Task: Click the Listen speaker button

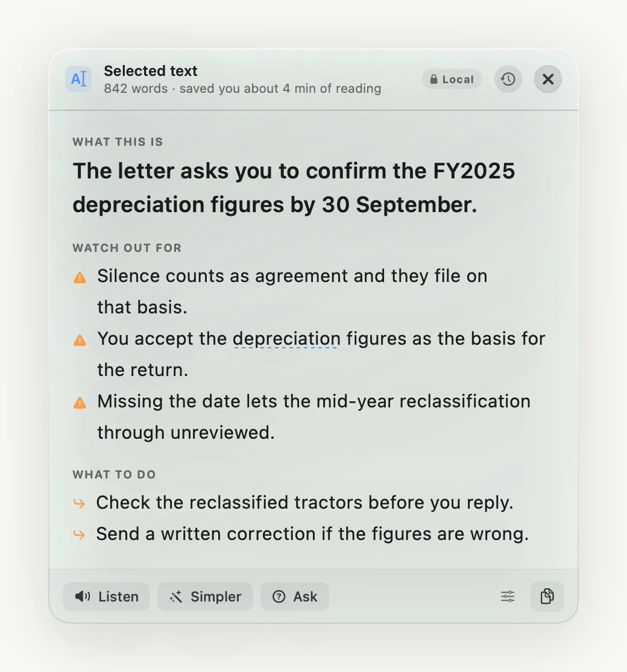Action: (106, 596)
